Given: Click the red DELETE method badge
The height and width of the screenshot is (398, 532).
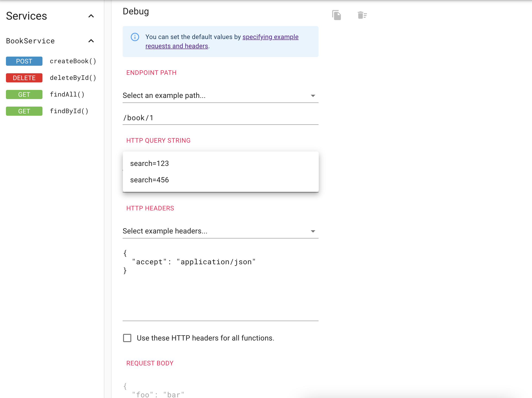Looking at the screenshot, I should tap(24, 78).
